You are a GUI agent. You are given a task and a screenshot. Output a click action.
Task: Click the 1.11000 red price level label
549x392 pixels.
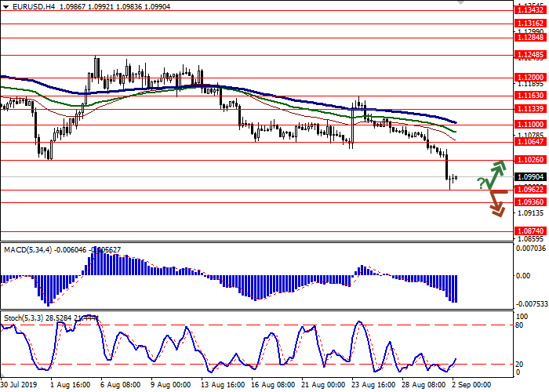(530, 125)
